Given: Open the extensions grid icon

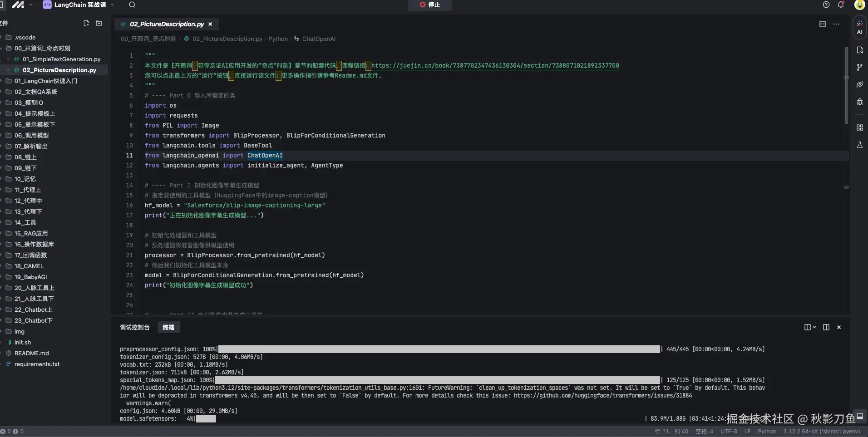Looking at the screenshot, I should [x=859, y=128].
